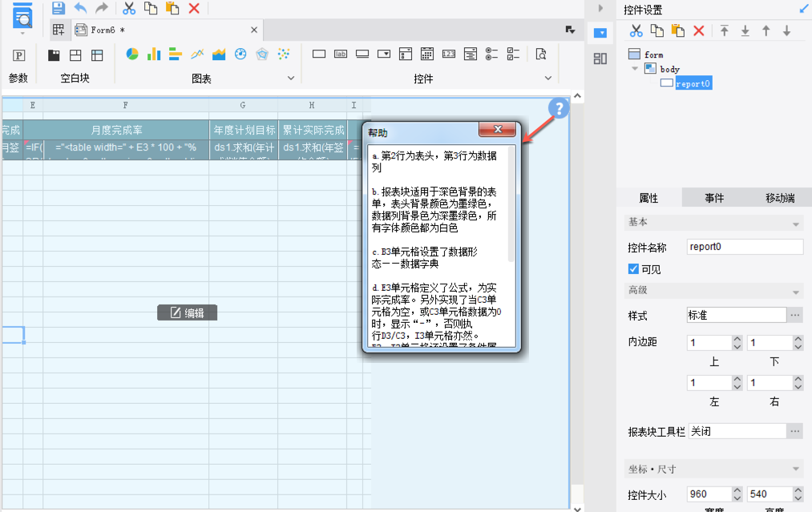The width and height of the screenshot is (812, 512).
Task: Increase the 高度 height value 540
Action: (x=798, y=490)
